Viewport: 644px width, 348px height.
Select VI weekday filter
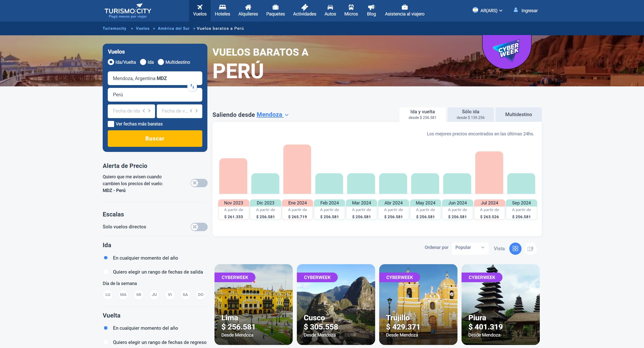(x=170, y=295)
